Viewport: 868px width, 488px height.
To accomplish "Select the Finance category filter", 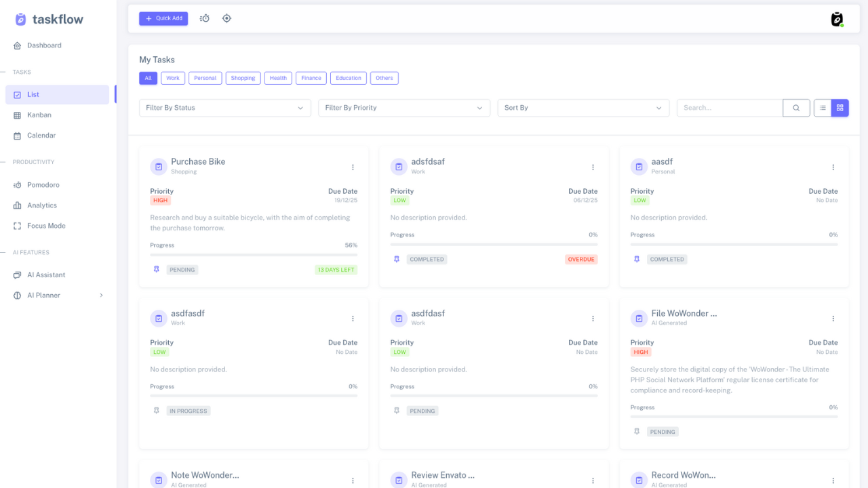I will point(311,78).
